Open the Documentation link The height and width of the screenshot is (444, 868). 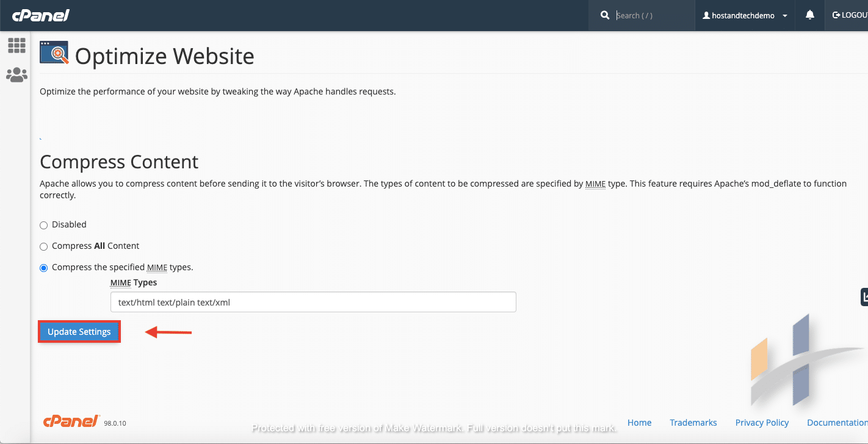click(837, 422)
